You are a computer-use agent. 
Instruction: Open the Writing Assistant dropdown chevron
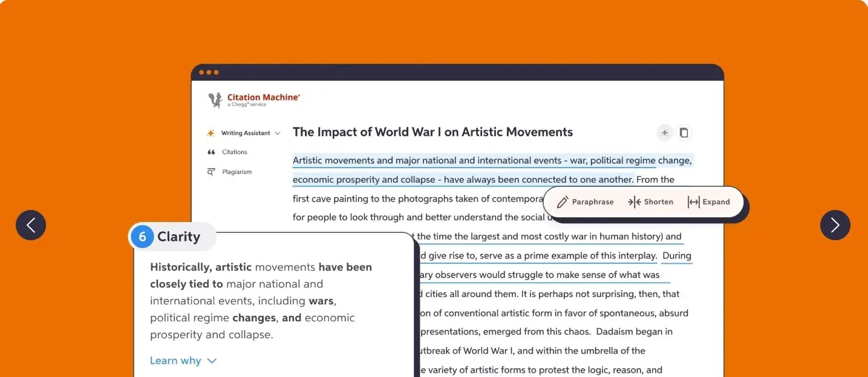pos(278,133)
